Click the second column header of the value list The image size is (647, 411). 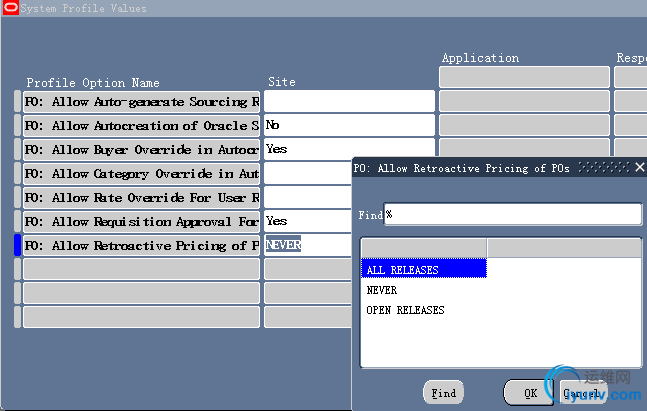tap(564, 248)
